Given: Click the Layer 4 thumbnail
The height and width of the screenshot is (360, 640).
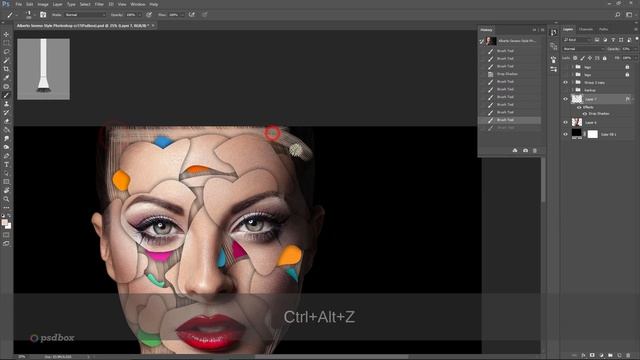Looking at the screenshot, I should (x=577, y=122).
